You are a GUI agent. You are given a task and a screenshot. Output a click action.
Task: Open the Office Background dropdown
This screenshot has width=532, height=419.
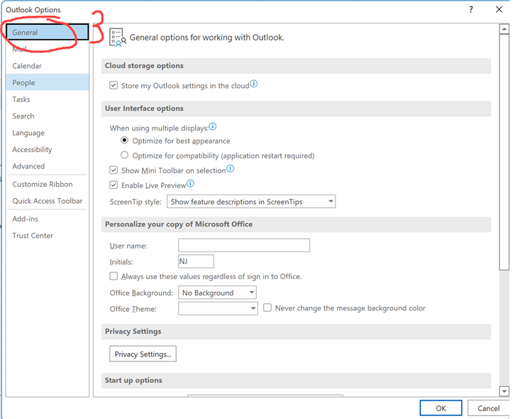tap(217, 293)
